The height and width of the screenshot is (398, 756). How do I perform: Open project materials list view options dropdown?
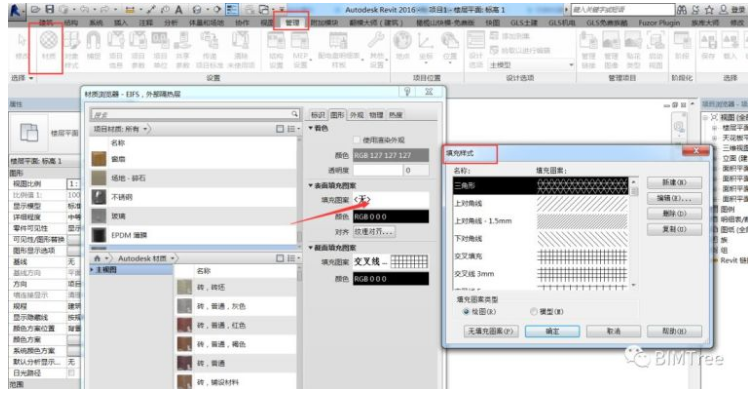(294, 129)
